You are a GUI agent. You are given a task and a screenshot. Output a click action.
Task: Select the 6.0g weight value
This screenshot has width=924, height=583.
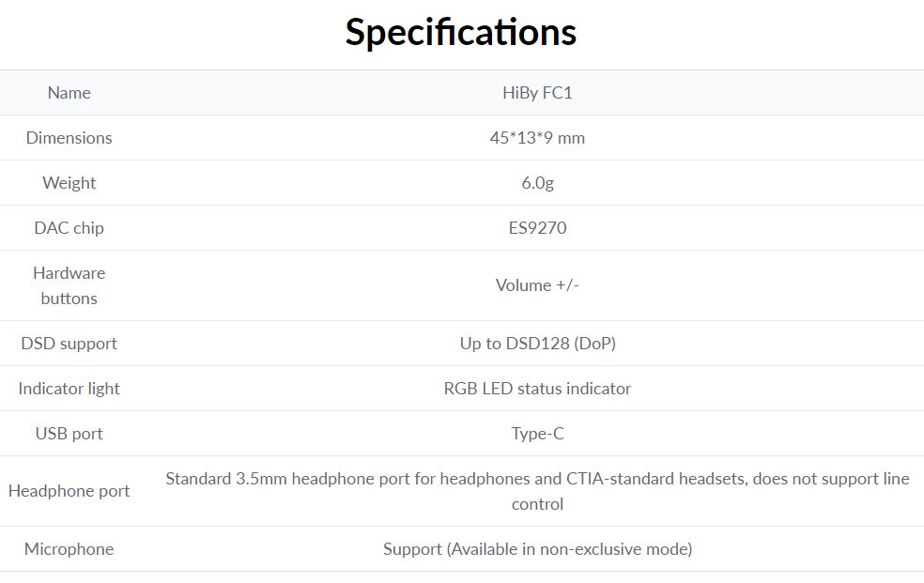pos(537,183)
